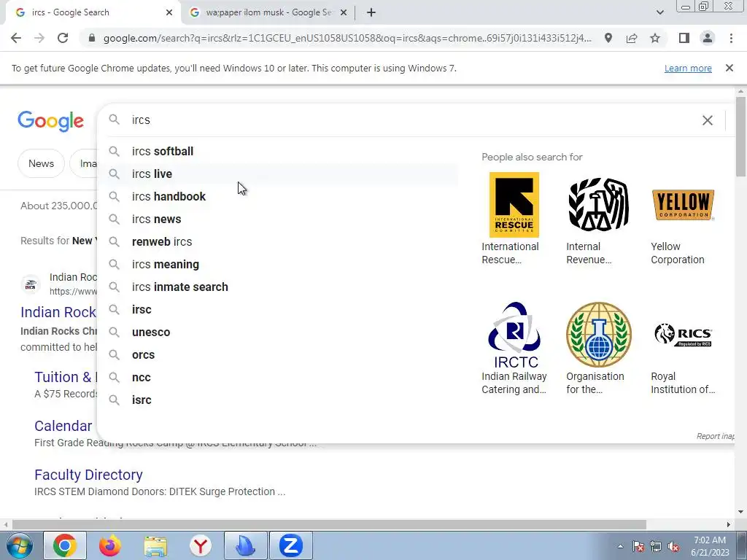Click the forward navigation arrow
The height and width of the screenshot is (560, 747).
39,38
